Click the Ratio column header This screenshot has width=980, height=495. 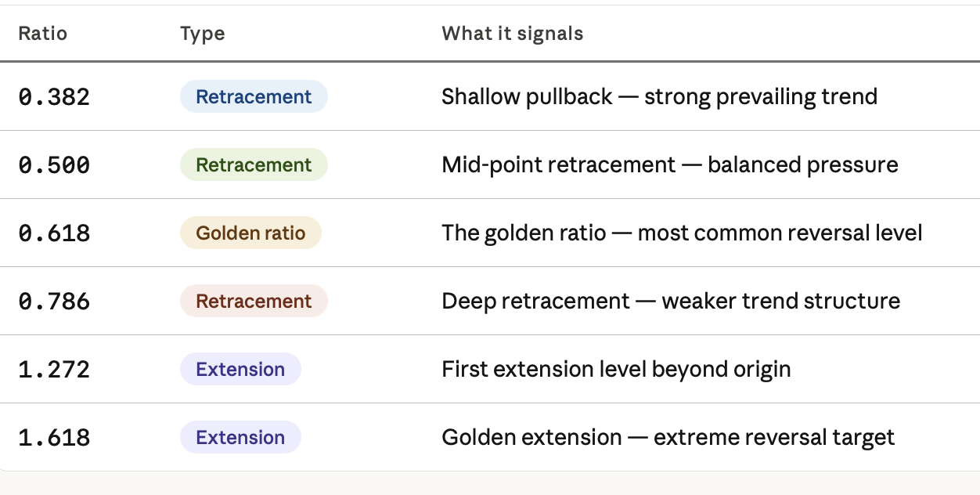(x=43, y=34)
